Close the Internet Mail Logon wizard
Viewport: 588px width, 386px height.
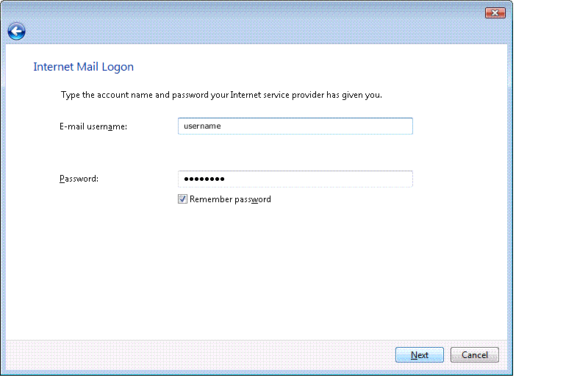[x=495, y=13]
